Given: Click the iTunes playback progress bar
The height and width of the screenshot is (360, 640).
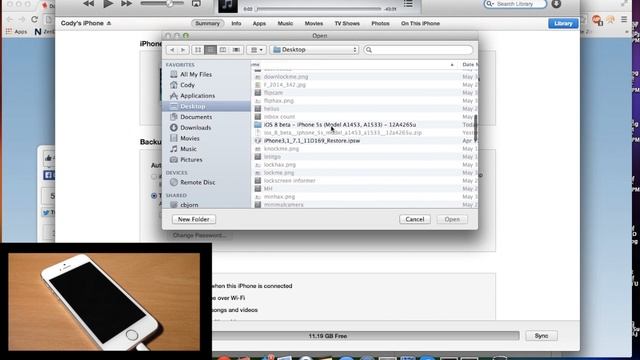Looking at the screenshot, I should pos(318,9).
